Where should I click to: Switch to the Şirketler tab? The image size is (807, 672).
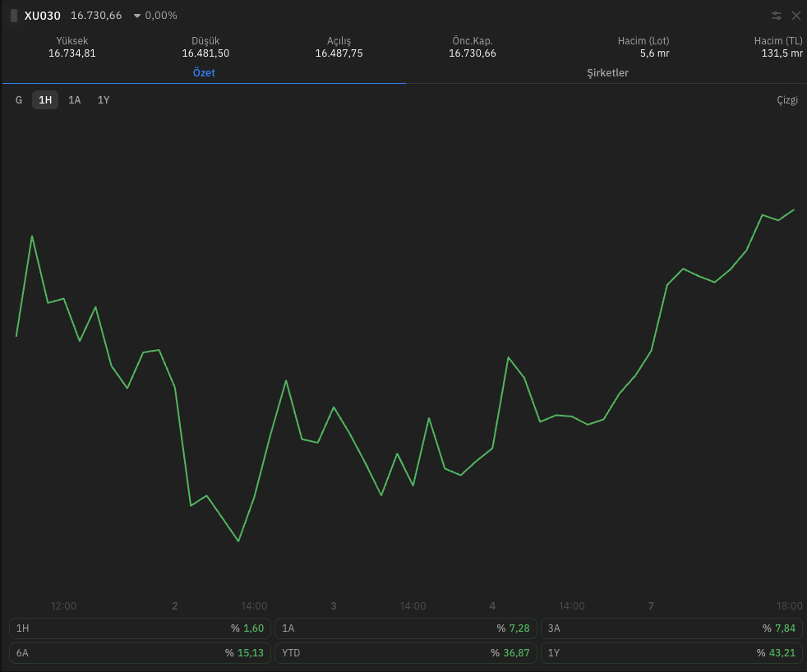[607, 73]
